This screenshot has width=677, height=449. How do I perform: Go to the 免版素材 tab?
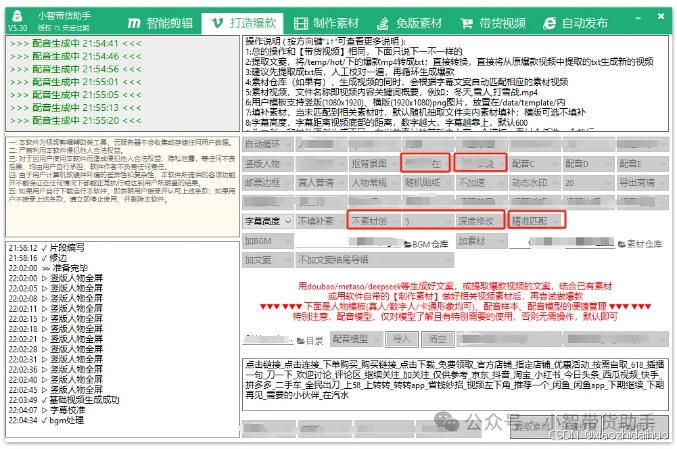409,23
